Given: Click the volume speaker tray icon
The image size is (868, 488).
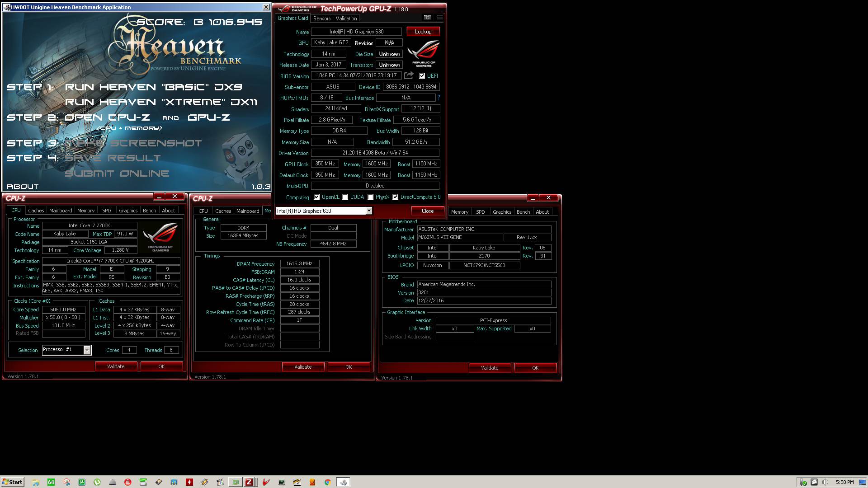Looking at the screenshot, I should pyautogui.click(x=825, y=482).
